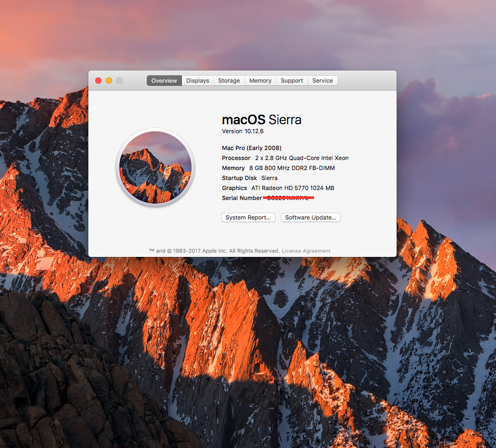496x448 pixels.
Task: Click the Software Update... button
Action: [x=311, y=217]
